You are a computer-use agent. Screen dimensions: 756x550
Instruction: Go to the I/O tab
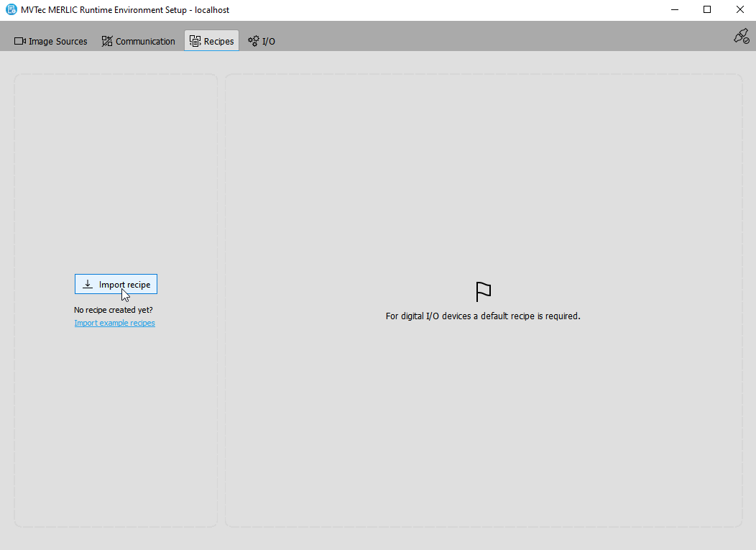tap(268, 42)
